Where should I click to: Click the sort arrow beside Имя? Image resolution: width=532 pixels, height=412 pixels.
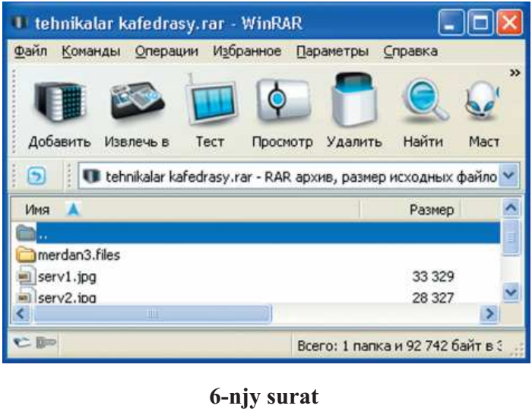pyautogui.click(x=73, y=209)
